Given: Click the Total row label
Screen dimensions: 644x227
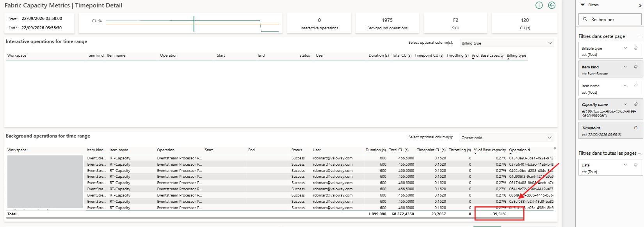Looking at the screenshot, I should tap(12, 214).
